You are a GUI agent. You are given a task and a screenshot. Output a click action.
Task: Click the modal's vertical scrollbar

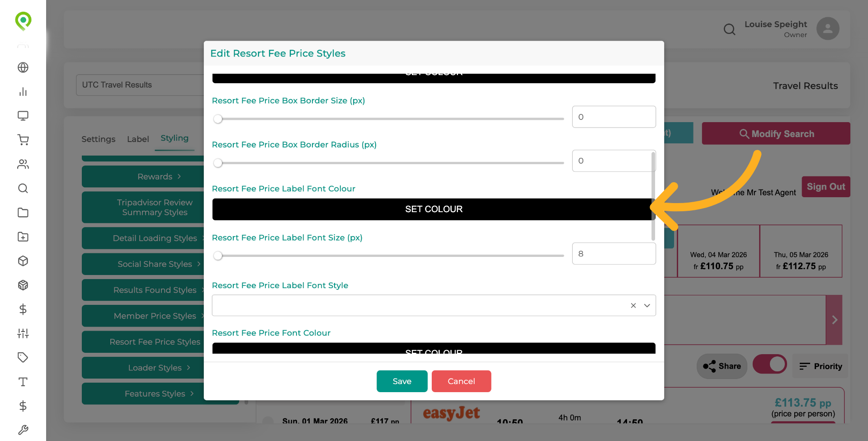[653, 197]
